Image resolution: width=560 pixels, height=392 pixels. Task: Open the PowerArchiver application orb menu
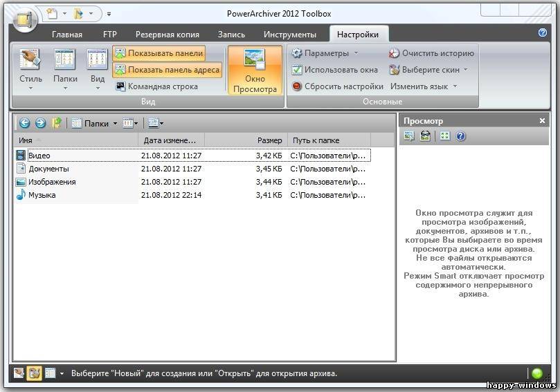click(25, 19)
